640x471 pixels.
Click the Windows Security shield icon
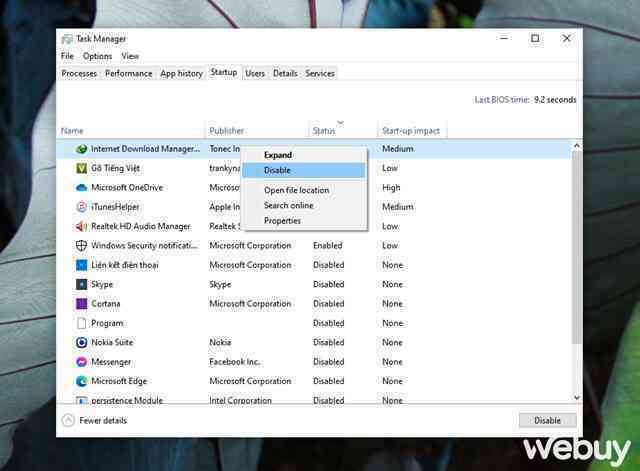pyautogui.click(x=82, y=246)
